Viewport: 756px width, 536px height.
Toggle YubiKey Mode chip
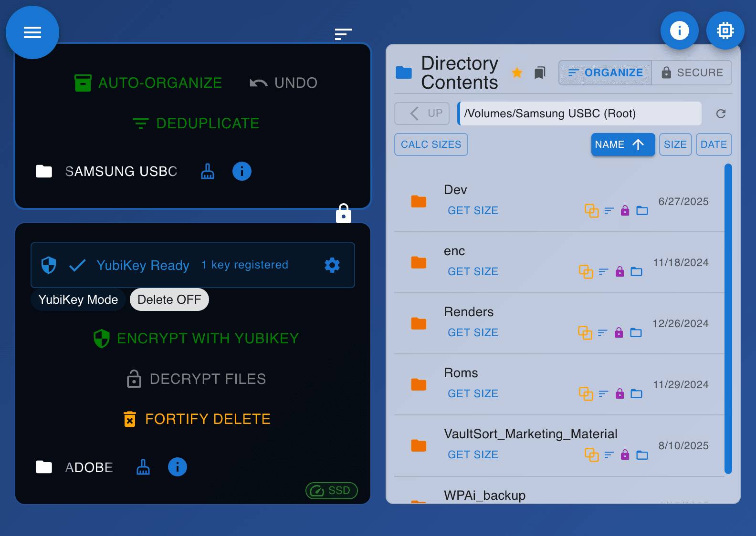tap(78, 299)
